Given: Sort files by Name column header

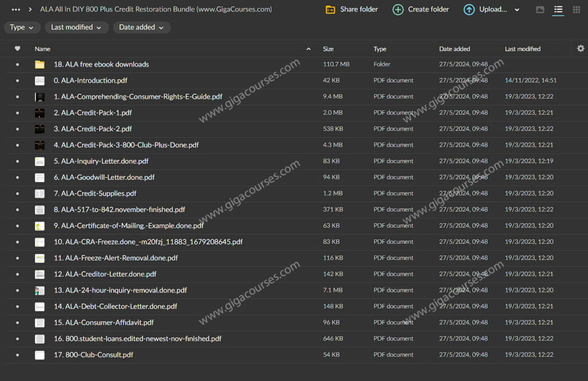Looking at the screenshot, I should click(42, 49).
